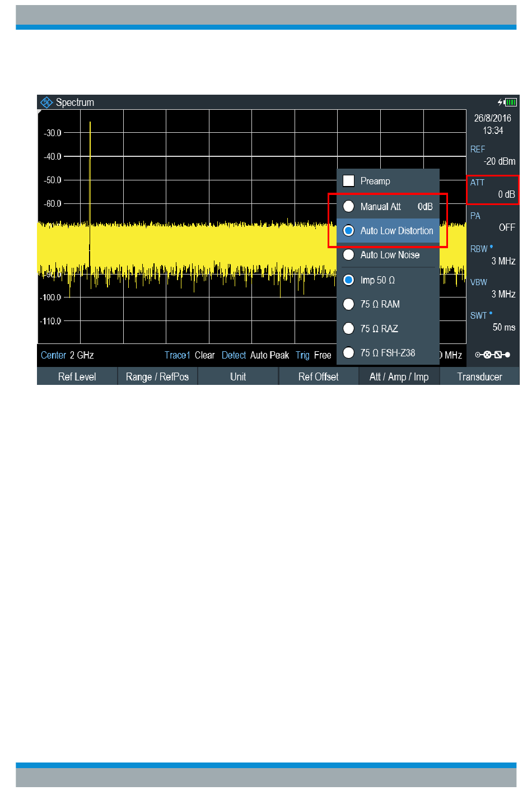Click the REF -20 dBm parameter
This screenshot has width=532, height=795.
coord(493,155)
